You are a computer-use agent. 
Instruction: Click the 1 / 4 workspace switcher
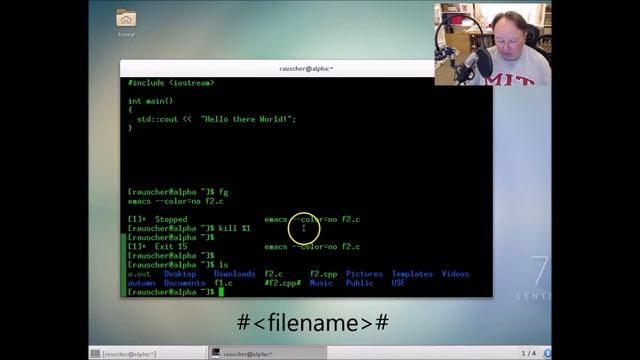point(529,353)
